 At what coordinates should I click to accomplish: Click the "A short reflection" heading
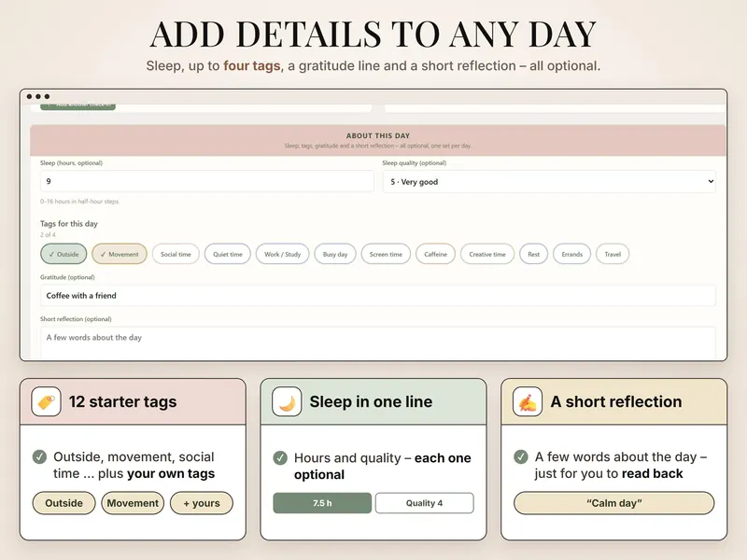[x=616, y=402]
